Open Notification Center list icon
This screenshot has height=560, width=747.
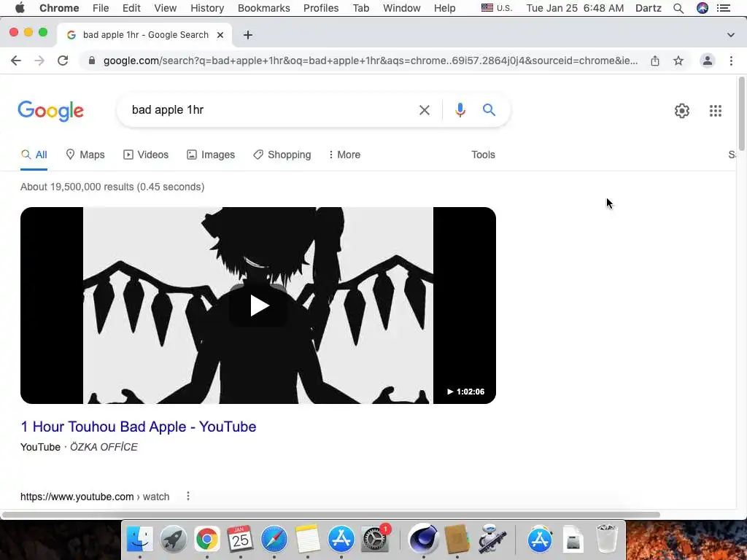[724, 8]
